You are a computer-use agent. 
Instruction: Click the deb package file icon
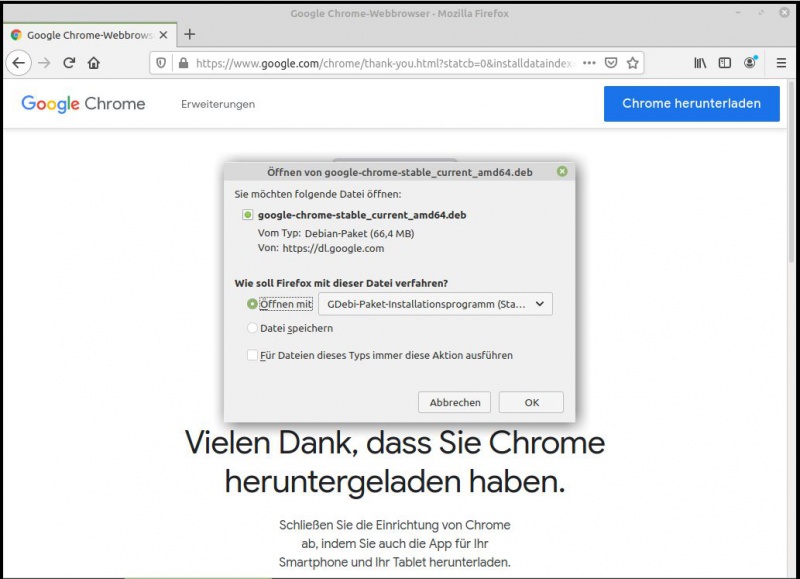(x=247, y=215)
